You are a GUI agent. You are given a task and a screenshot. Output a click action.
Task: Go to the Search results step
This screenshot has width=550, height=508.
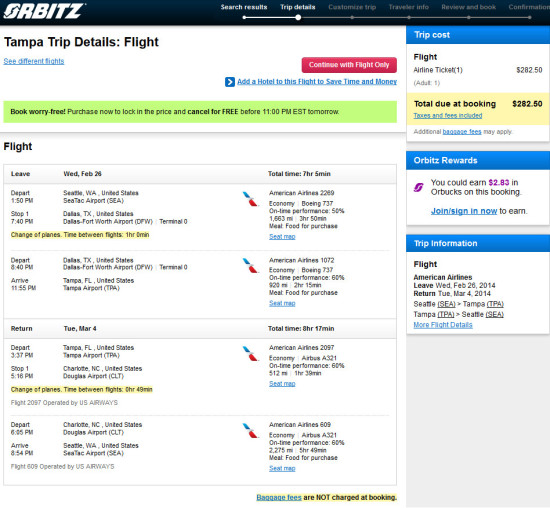(x=244, y=7)
